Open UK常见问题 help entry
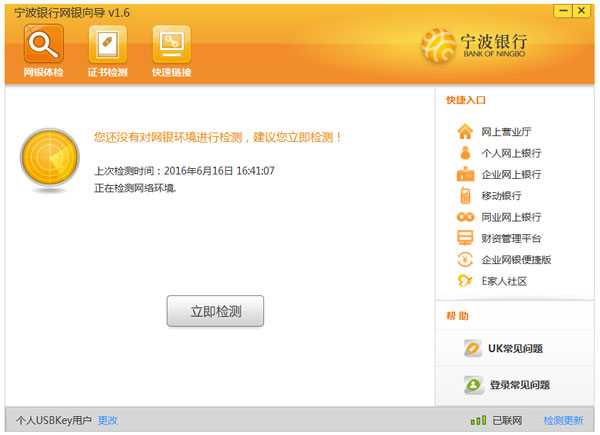The height and width of the screenshot is (435, 600). click(x=515, y=348)
